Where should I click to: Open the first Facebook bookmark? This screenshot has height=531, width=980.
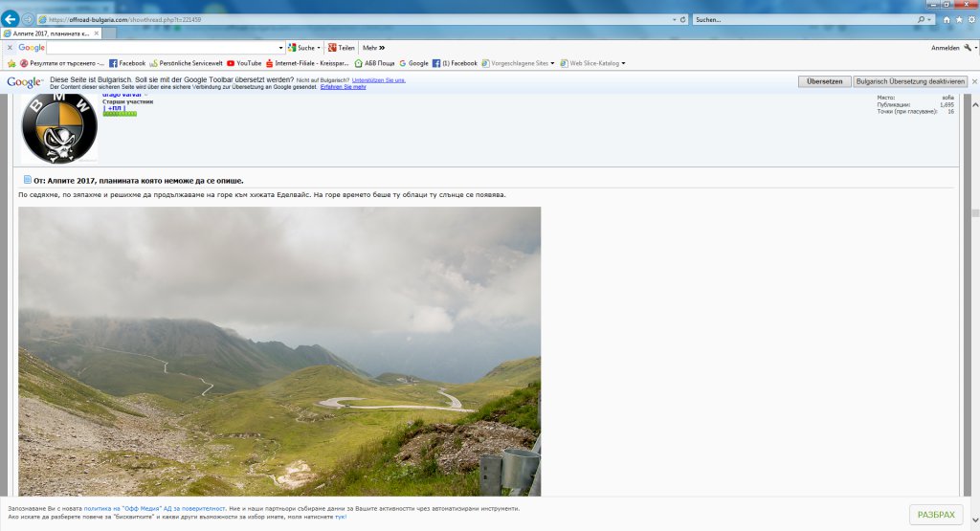pos(127,64)
